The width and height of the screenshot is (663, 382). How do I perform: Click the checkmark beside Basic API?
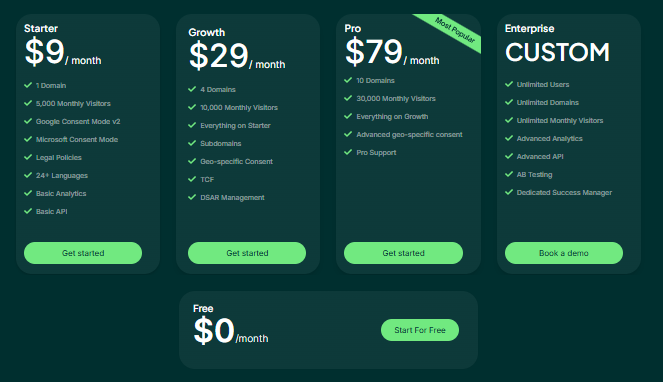pyautogui.click(x=28, y=211)
